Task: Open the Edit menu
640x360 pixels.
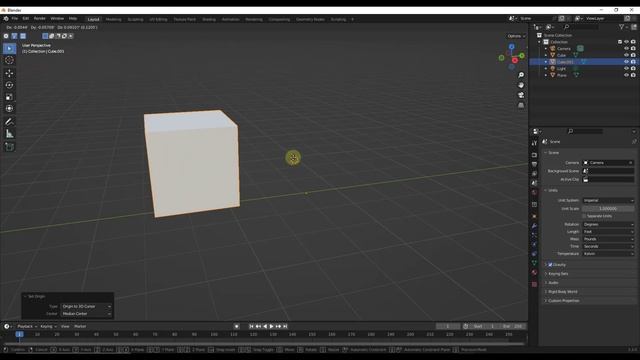Action: click(x=26, y=19)
